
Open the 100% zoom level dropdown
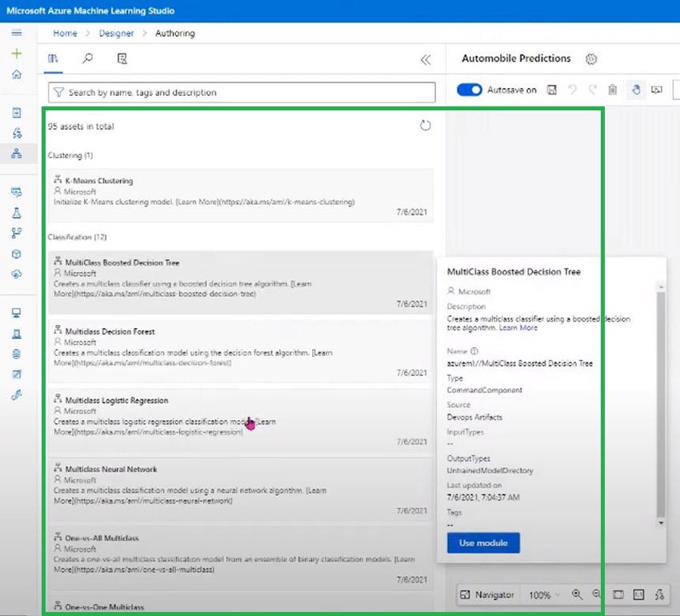pyautogui.click(x=544, y=594)
